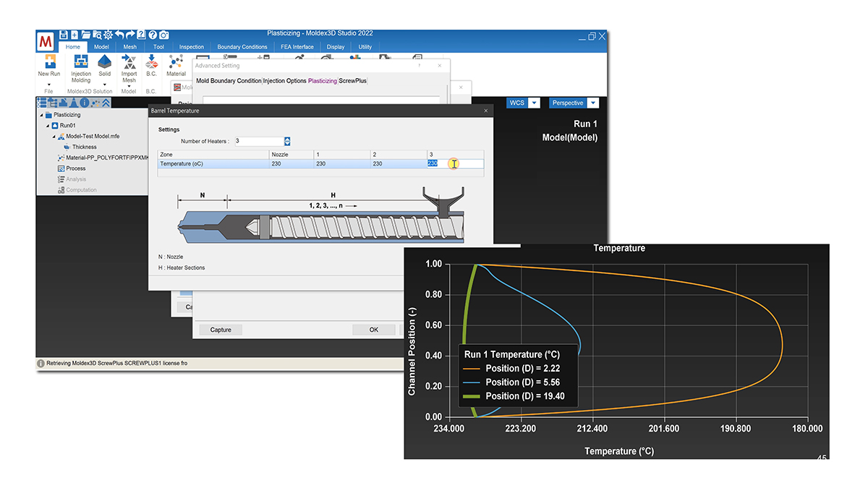Click the open folder icon in title bar
The image size is (868, 488).
coord(86,35)
